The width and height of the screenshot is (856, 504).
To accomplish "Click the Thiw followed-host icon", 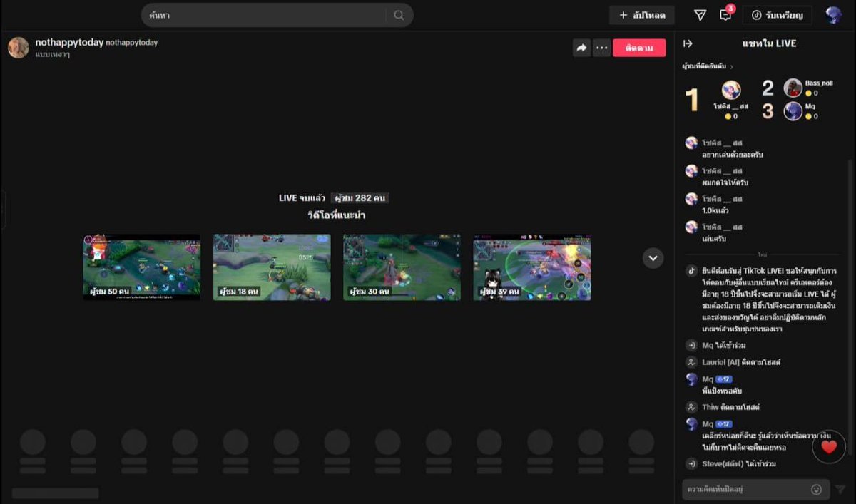I will click(691, 407).
